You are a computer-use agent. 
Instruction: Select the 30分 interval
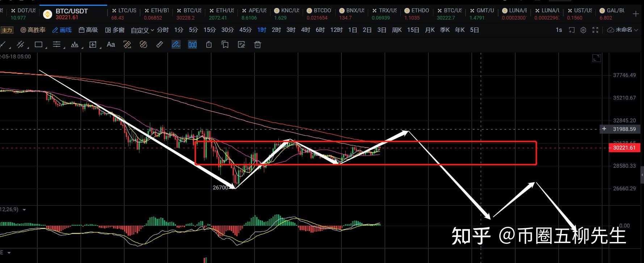click(x=227, y=30)
